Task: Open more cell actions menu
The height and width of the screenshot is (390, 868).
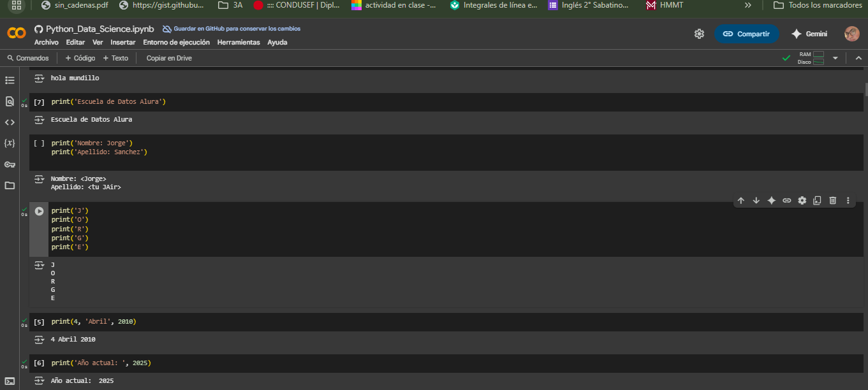Action: (x=848, y=201)
